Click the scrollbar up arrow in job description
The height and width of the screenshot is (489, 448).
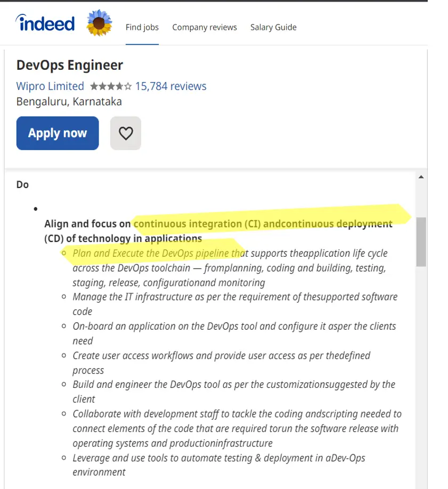421,177
